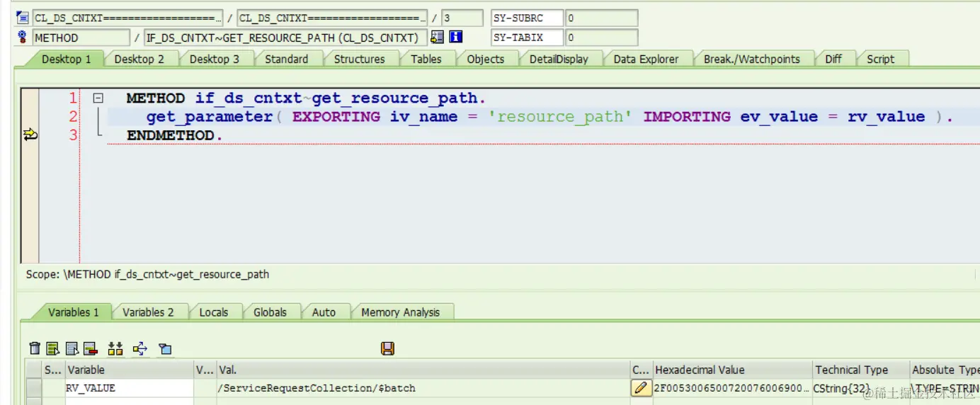The height and width of the screenshot is (405, 980).
Task: Select the Variables 2 tab
Action: tap(148, 312)
